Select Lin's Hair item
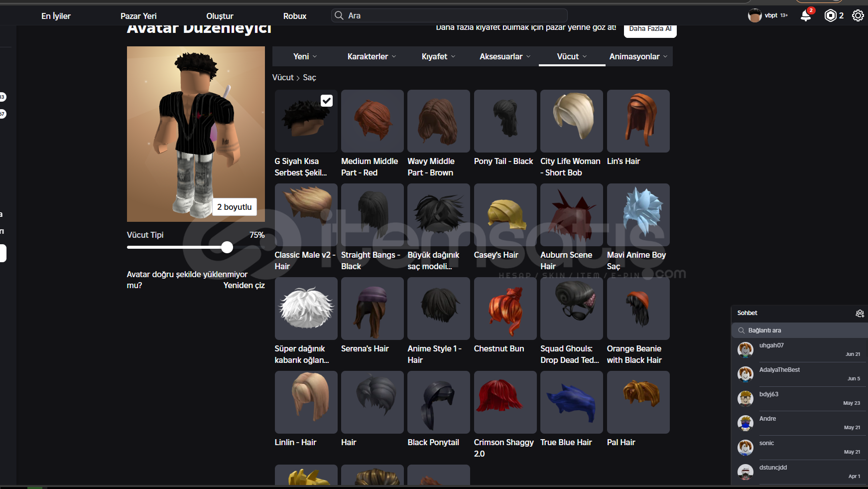 tap(638, 121)
